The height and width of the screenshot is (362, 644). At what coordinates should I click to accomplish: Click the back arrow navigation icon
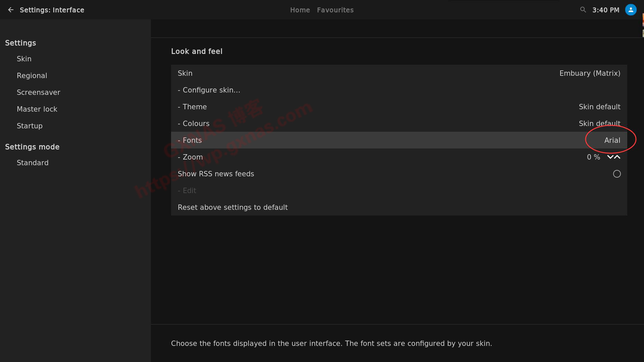click(x=11, y=10)
